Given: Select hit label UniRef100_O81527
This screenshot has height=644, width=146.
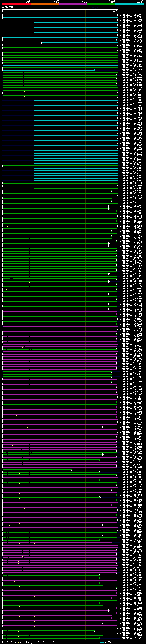Looking at the screenshot, I should tap(131, 402).
